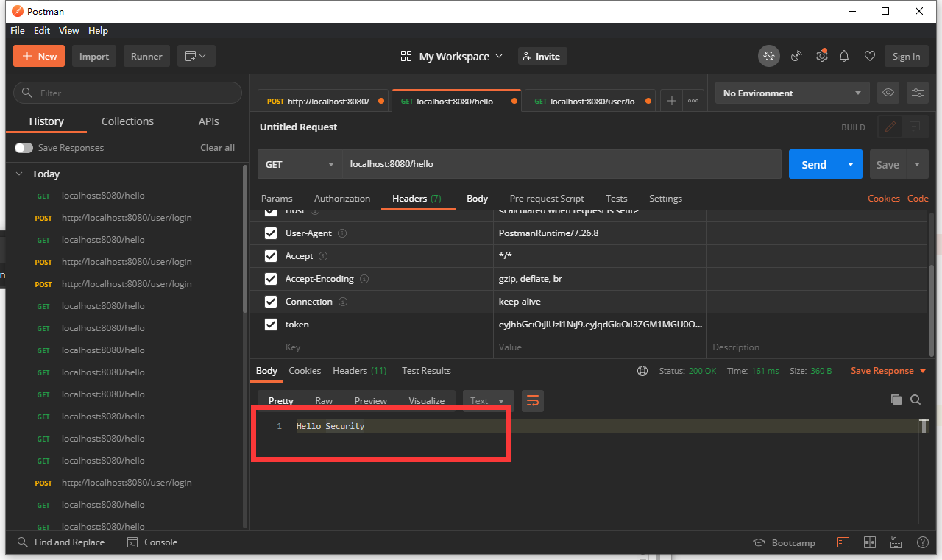942x560 pixels.
Task: Switch to the Raw response view
Action: 324,401
